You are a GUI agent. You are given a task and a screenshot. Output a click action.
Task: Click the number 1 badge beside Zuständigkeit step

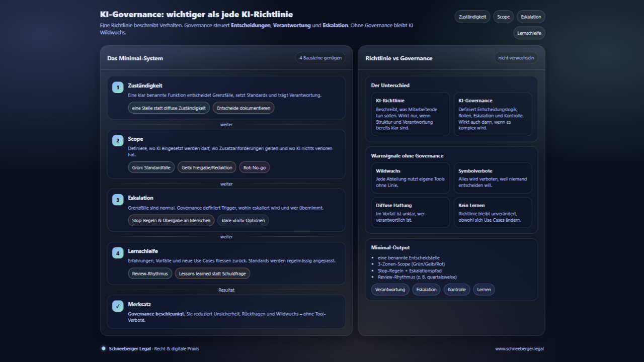[118, 87]
